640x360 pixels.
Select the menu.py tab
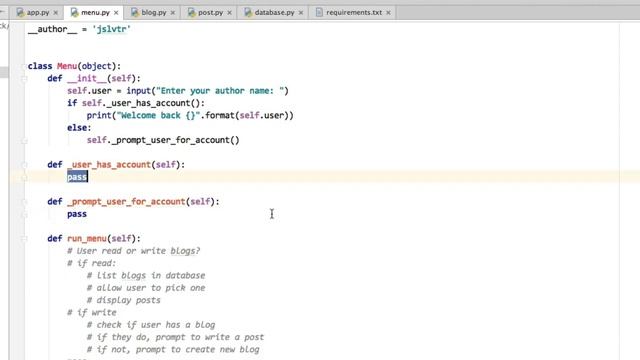pyautogui.click(x=95, y=13)
